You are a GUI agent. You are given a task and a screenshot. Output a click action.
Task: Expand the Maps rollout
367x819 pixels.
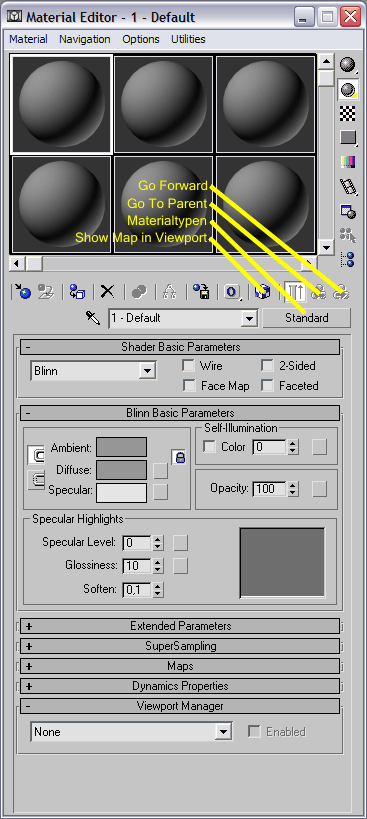pyautogui.click(x=180, y=666)
